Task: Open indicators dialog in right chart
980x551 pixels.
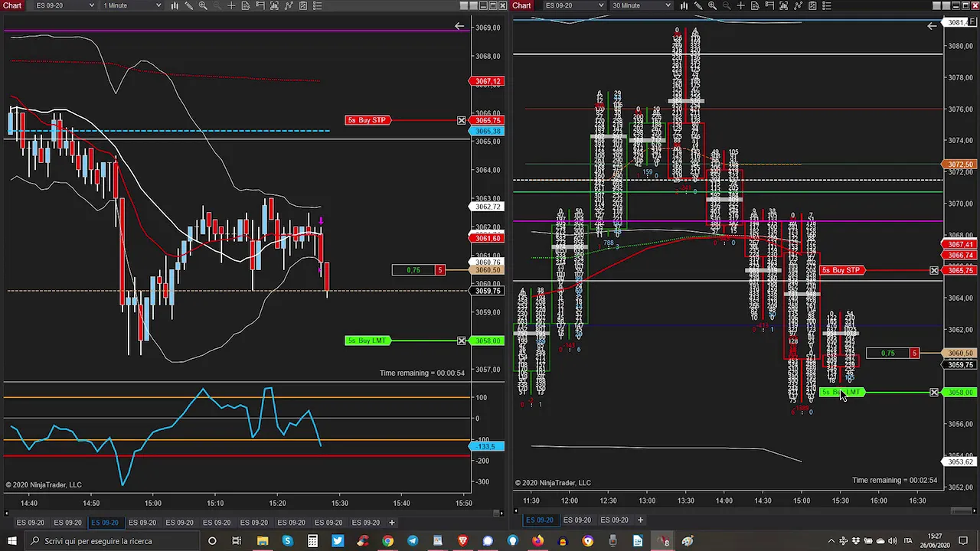Action: click(798, 5)
